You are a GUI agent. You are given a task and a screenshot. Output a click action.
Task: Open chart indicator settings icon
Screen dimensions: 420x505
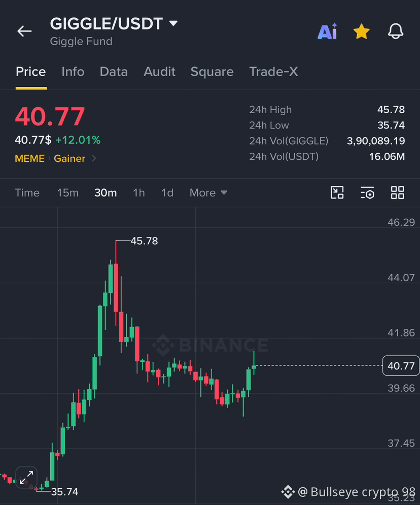[x=367, y=192]
